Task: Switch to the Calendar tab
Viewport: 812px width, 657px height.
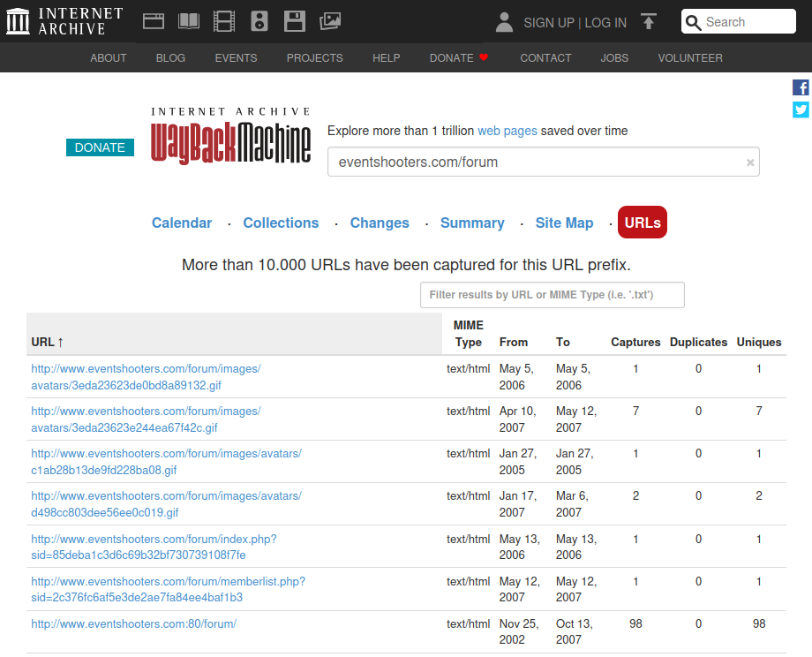Action: tap(182, 223)
